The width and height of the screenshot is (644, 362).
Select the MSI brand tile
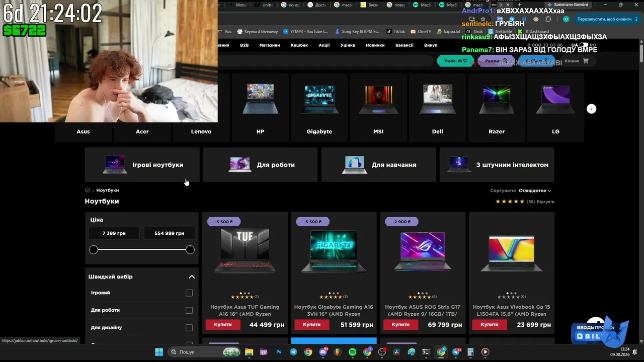[378, 108]
